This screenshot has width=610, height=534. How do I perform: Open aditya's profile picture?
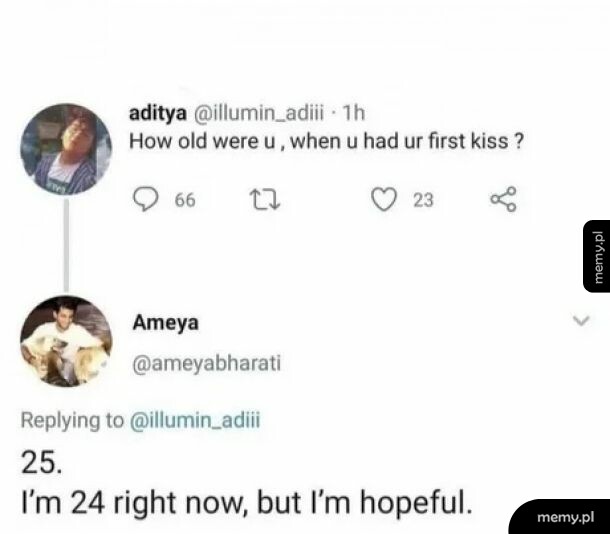click(66, 149)
